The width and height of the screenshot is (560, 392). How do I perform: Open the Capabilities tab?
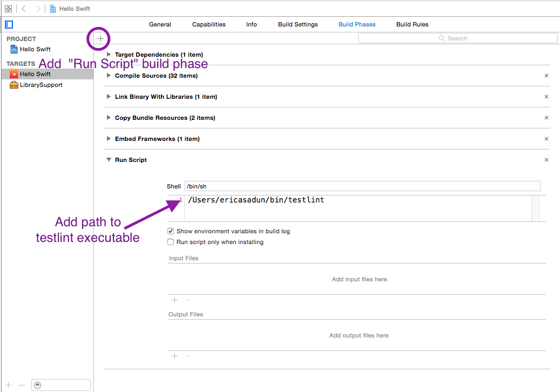[x=208, y=24]
